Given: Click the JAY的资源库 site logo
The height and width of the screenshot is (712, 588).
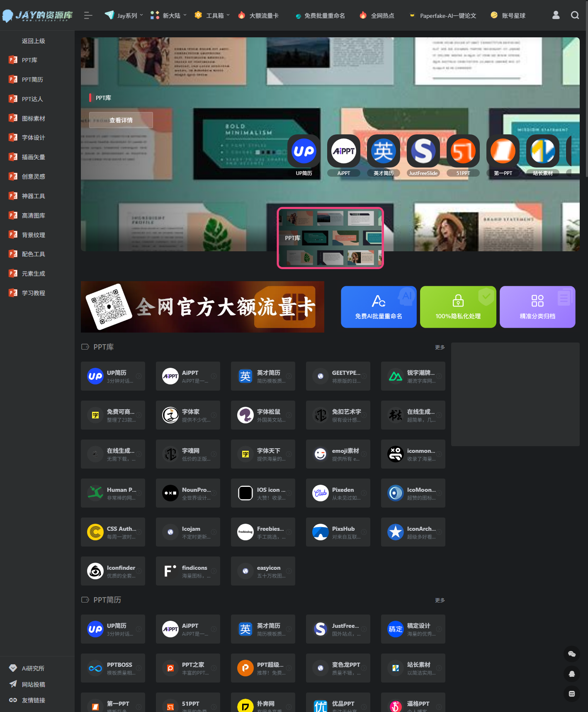Looking at the screenshot, I should pos(37,15).
